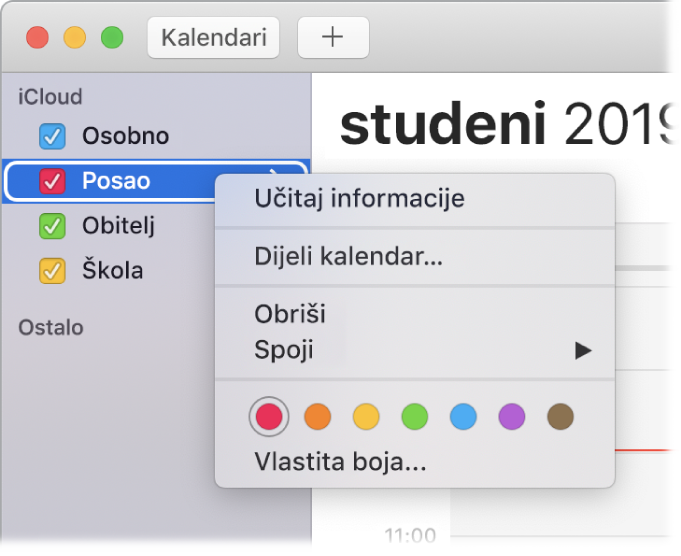Close the Calendar window with red button

[37, 37]
